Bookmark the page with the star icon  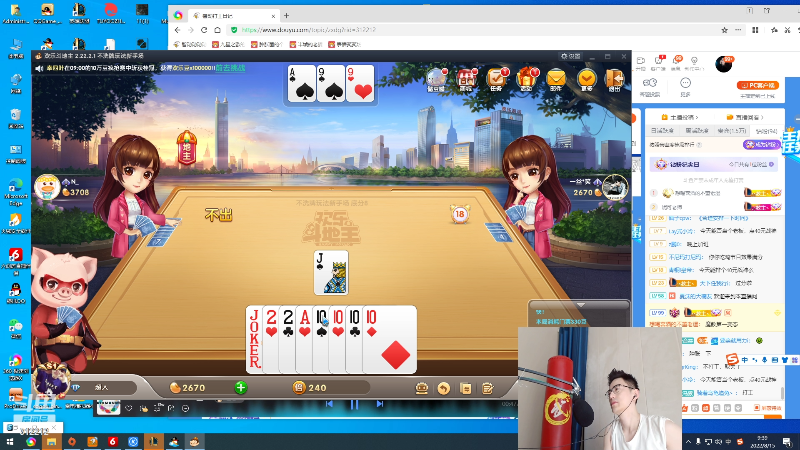tap(724, 30)
